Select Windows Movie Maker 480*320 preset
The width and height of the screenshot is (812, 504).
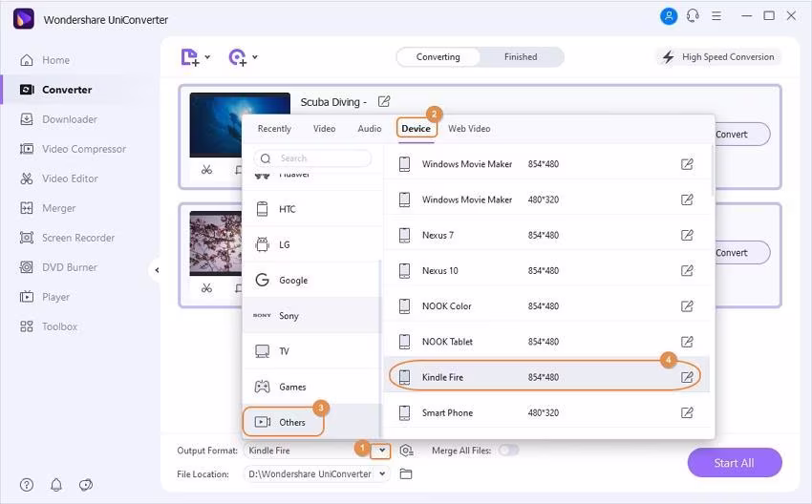[547, 199]
